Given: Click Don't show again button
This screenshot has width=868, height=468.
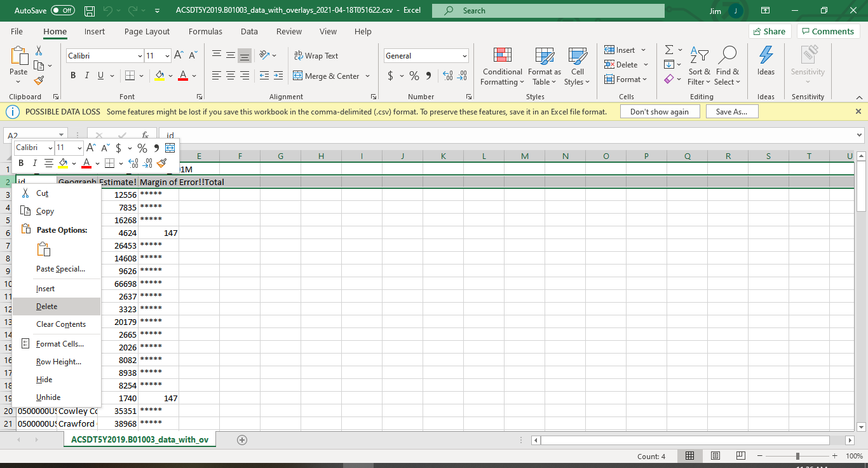Looking at the screenshot, I should [x=660, y=111].
